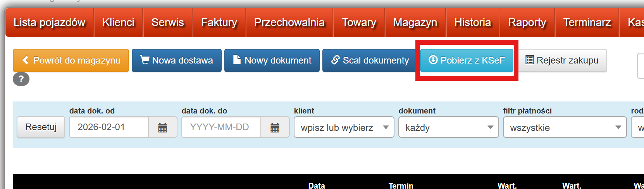Create a new document with Nowy dokument
Image resolution: width=644 pixels, height=189 pixels.
272,60
